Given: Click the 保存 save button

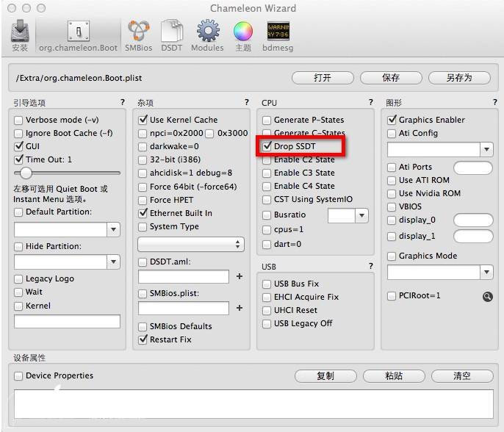Looking at the screenshot, I should 390,77.
